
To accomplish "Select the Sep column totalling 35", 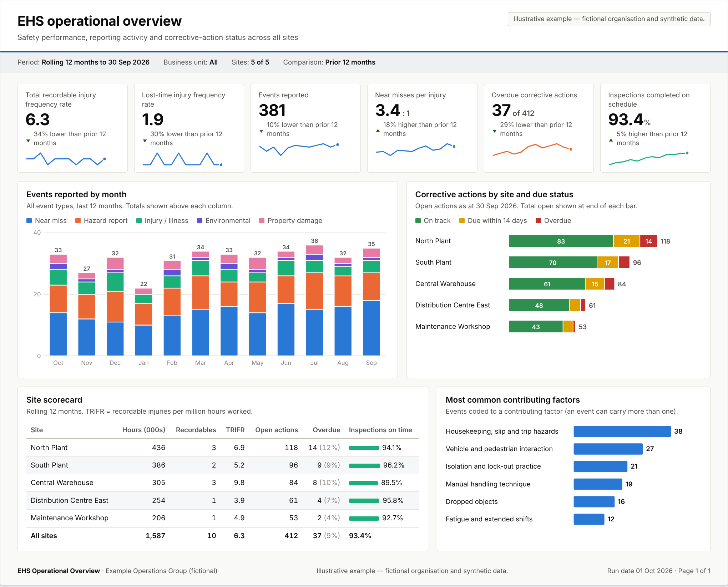I will [x=371, y=302].
